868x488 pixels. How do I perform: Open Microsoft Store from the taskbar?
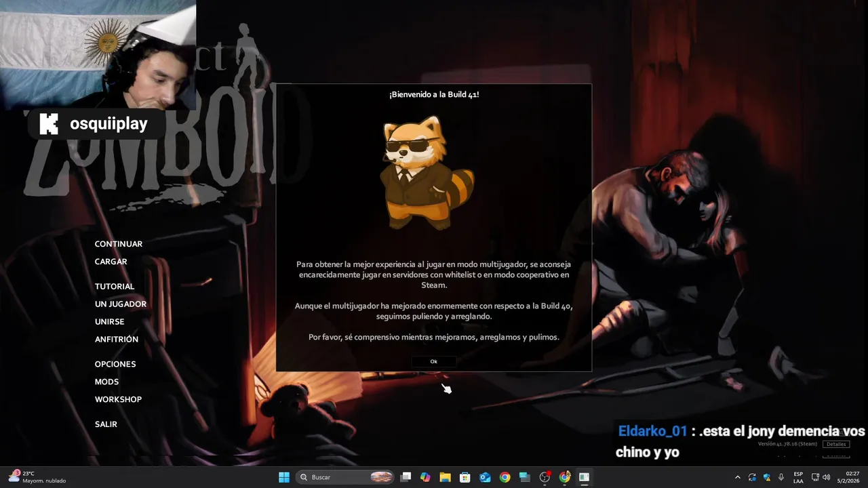(465, 477)
